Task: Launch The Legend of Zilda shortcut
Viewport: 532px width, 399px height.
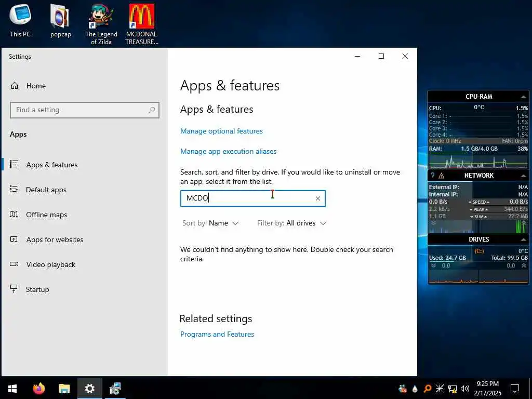Action: [101, 24]
